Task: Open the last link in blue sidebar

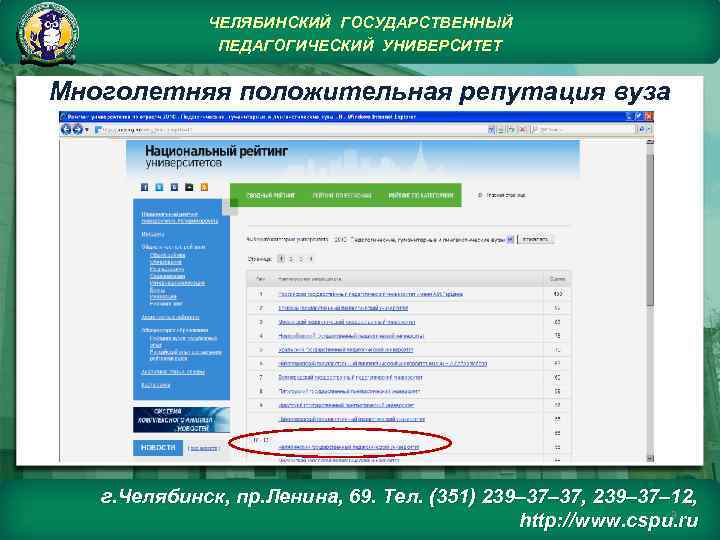Action: click(156, 386)
